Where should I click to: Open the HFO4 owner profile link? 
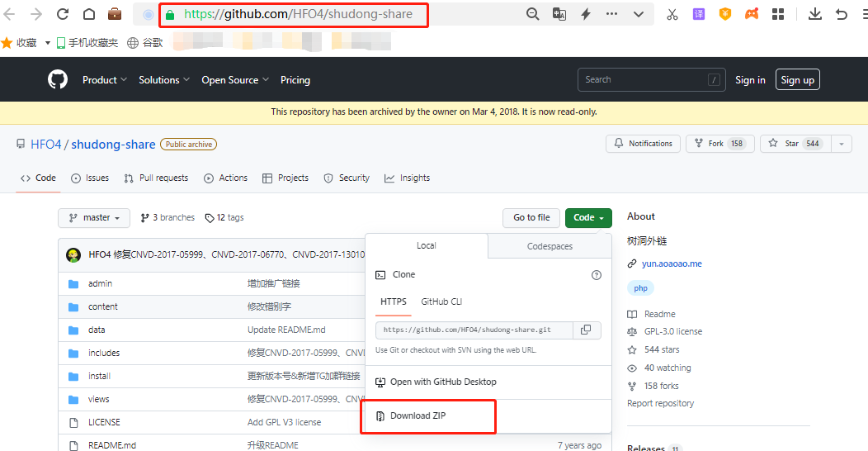[x=46, y=144]
